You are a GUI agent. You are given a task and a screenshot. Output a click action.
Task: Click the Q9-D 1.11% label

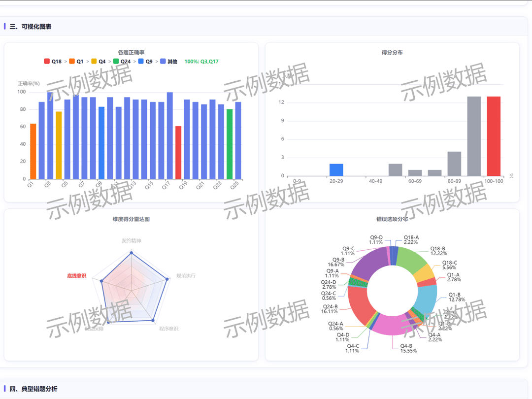click(x=376, y=240)
